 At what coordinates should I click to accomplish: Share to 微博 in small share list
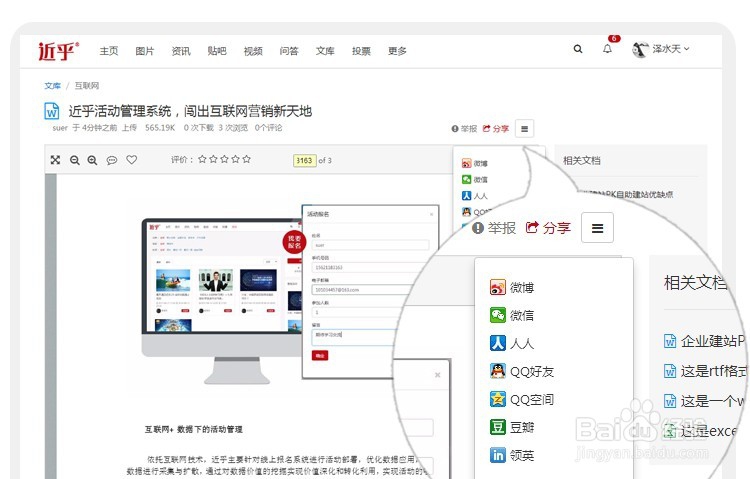click(x=475, y=164)
